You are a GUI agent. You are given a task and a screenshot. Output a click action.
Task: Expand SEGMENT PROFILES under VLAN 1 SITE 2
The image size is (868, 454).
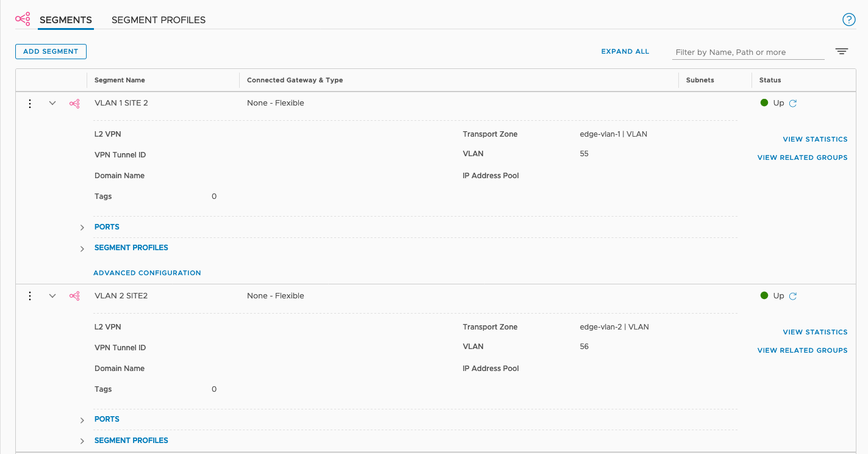82,248
